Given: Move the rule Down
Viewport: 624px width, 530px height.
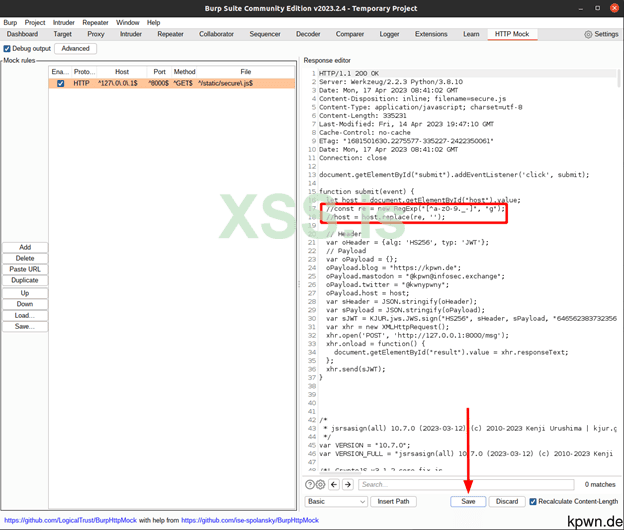Looking at the screenshot, I should pyautogui.click(x=25, y=304).
